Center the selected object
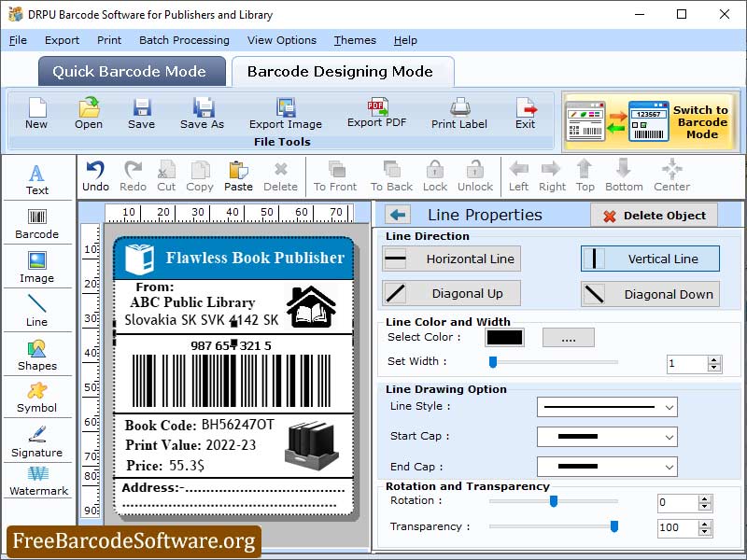 671,176
